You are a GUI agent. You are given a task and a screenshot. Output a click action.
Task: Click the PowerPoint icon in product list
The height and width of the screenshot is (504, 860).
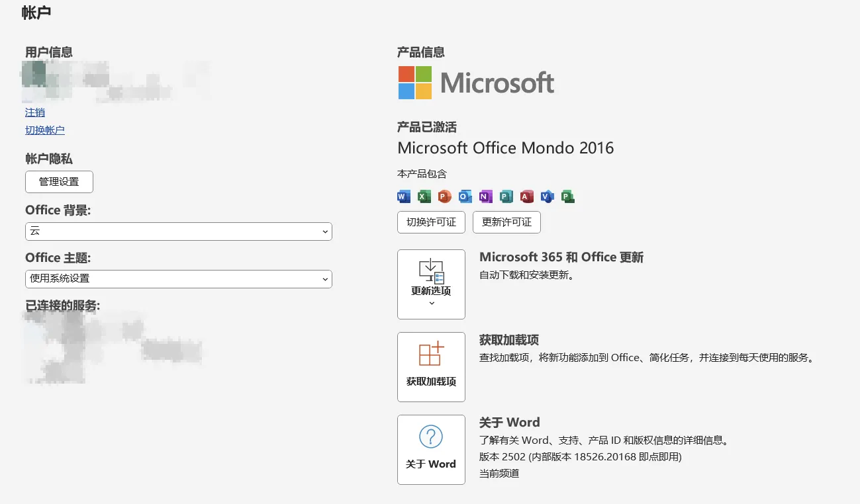tap(444, 196)
